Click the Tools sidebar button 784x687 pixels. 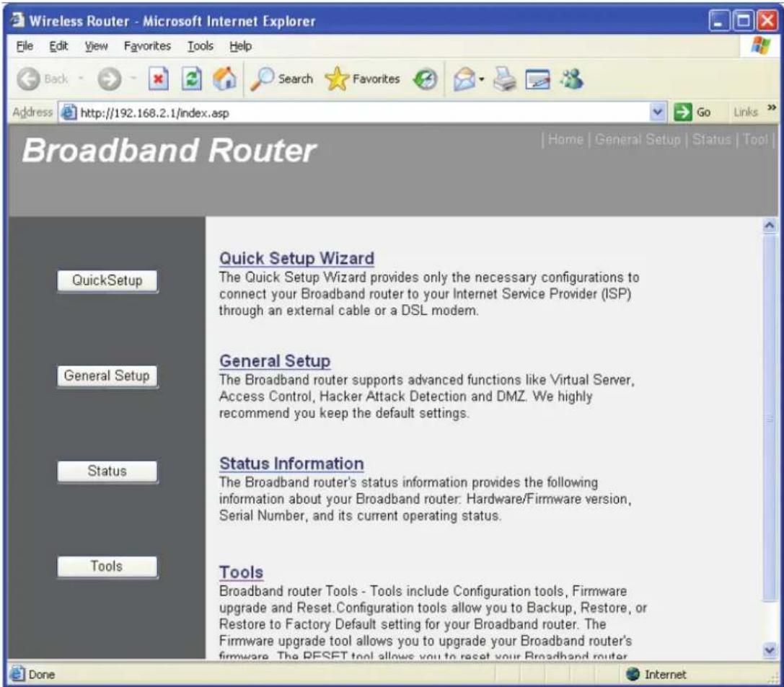pos(107,567)
